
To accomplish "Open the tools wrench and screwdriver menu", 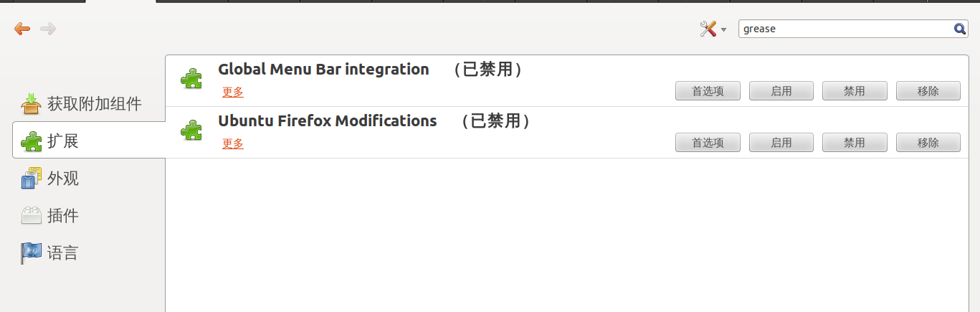I will pos(713,29).
